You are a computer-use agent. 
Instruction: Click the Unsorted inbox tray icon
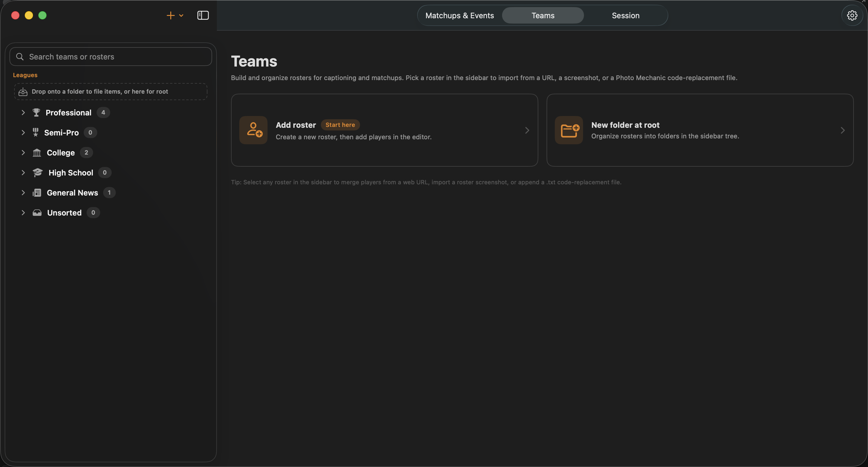[37, 213]
